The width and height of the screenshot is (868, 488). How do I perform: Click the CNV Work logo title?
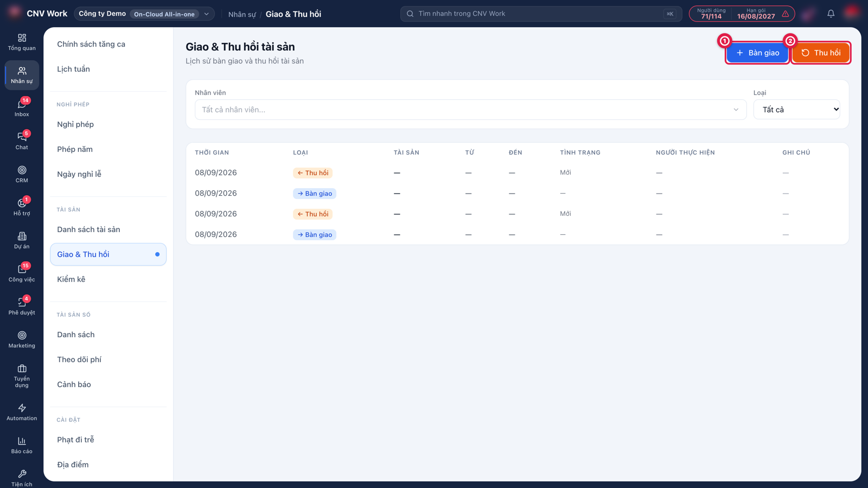pyautogui.click(x=47, y=14)
